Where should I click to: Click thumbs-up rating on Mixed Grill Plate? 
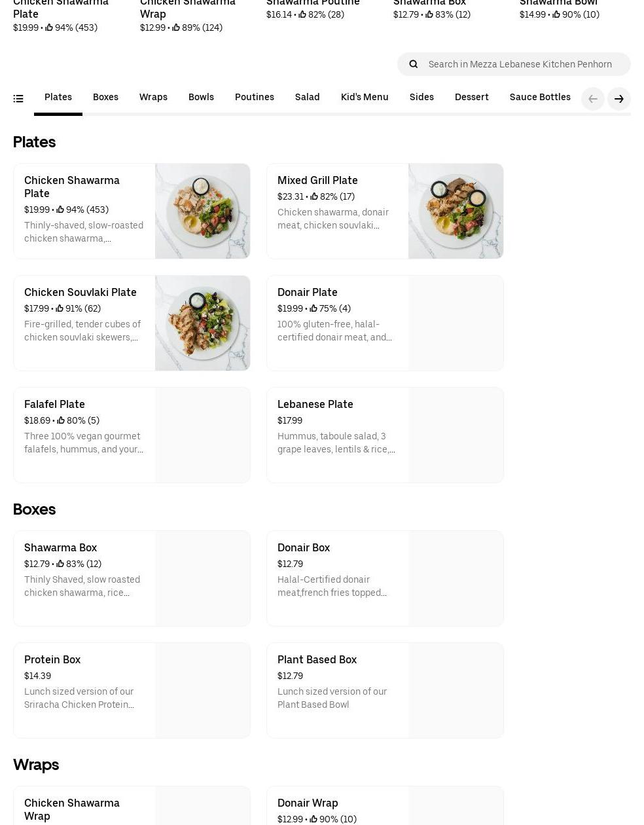(315, 196)
